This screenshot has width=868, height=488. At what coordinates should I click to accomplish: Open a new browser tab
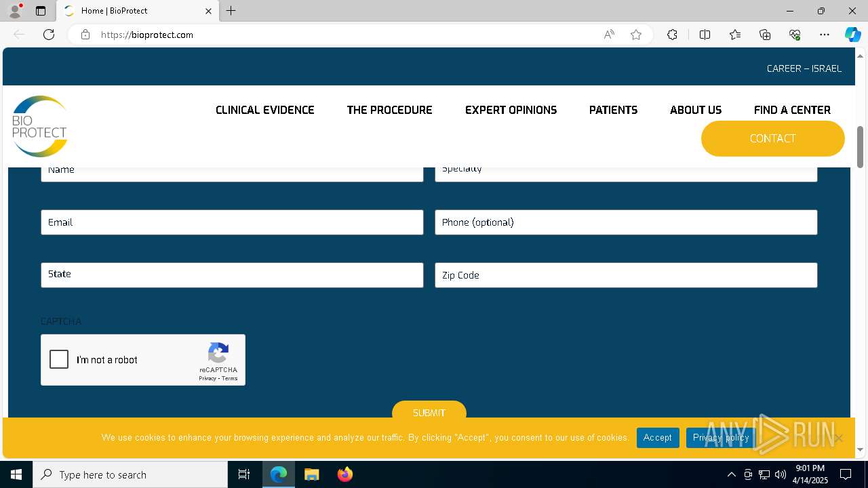[231, 11]
